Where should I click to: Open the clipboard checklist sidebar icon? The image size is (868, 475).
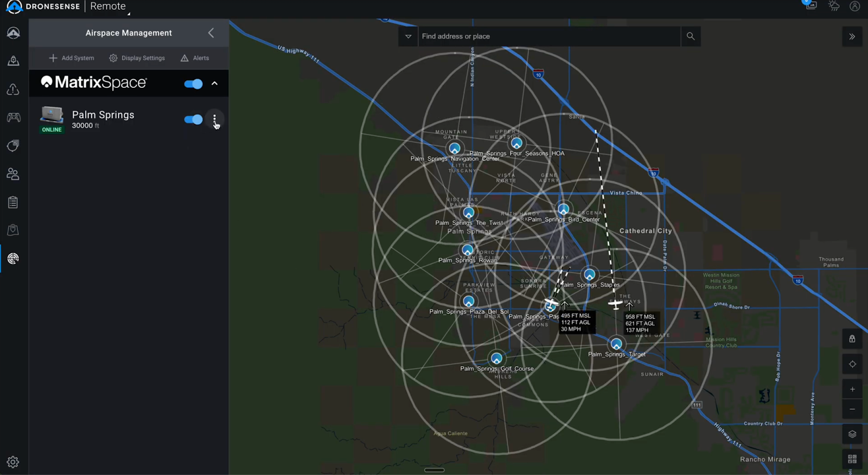click(14, 202)
